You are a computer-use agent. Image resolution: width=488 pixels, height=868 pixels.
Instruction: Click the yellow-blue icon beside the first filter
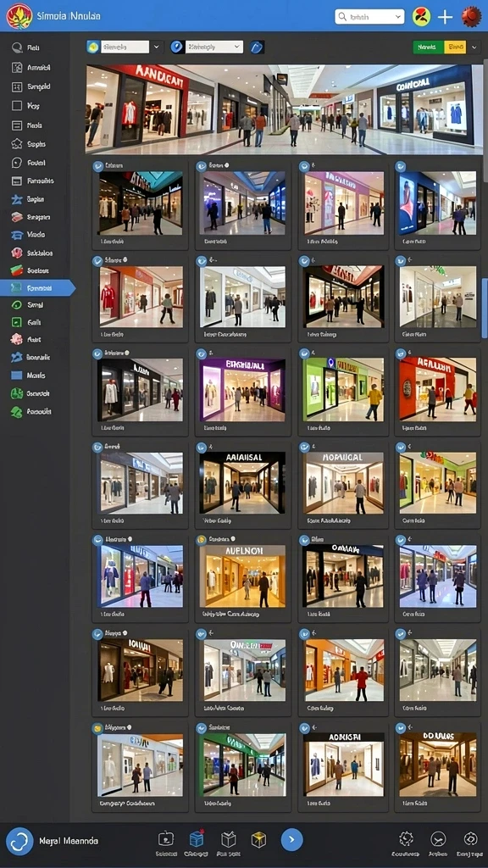coord(92,47)
